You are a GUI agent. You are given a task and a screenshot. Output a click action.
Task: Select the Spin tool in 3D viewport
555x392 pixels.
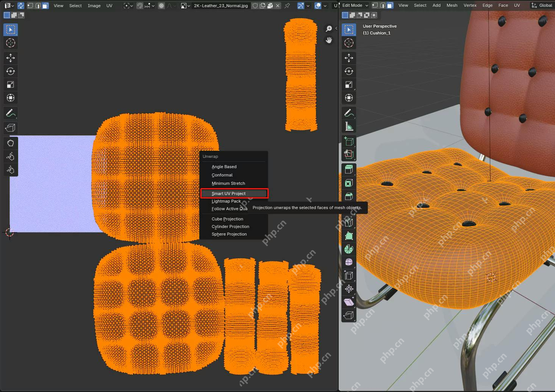tap(349, 249)
